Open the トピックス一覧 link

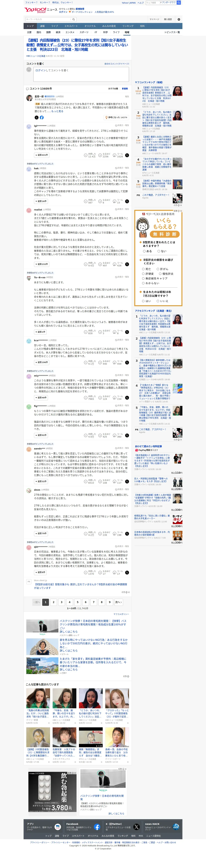click(x=172, y=32)
